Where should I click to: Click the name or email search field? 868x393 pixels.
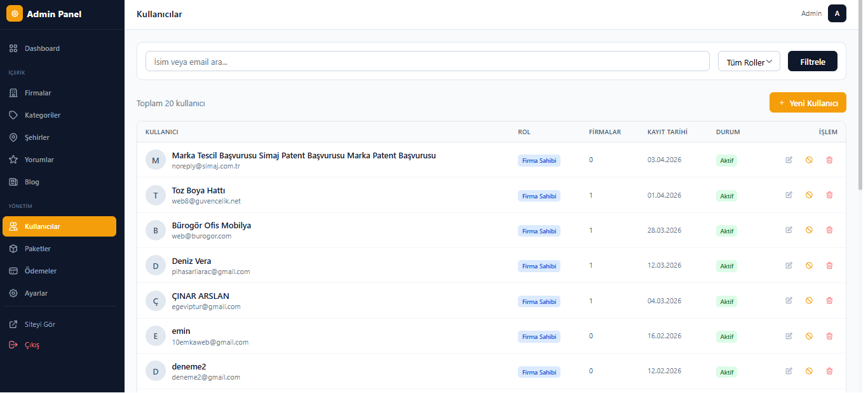point(427,62)
